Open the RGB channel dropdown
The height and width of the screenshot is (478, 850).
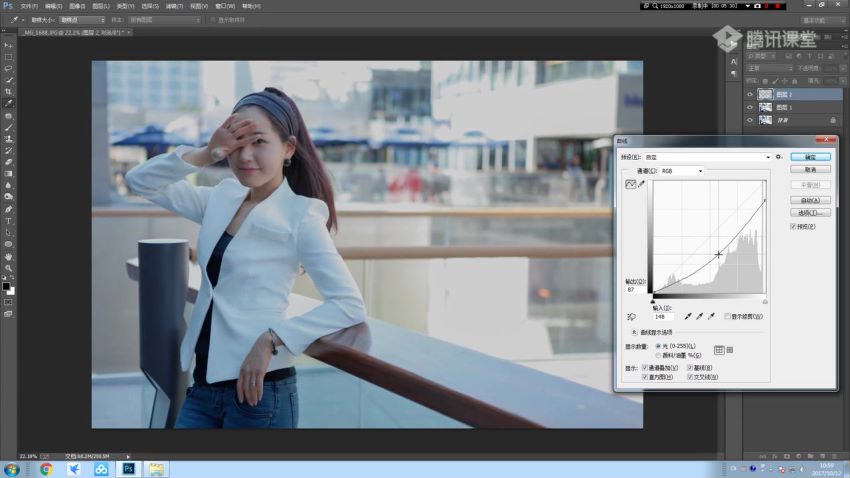681,171
